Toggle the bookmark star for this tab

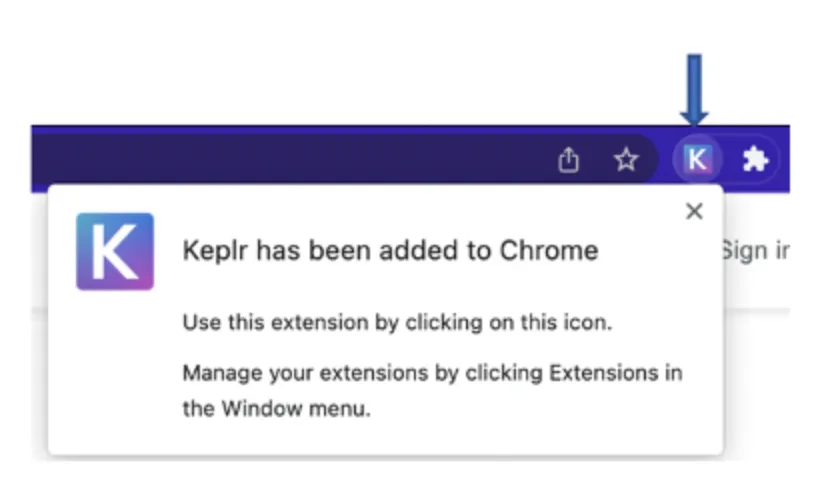626,160
